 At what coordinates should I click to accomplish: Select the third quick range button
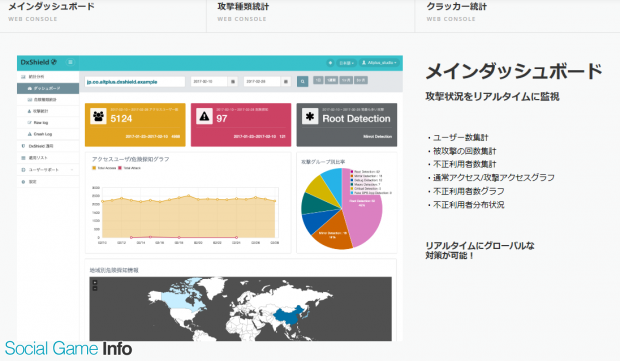point(346,80)
